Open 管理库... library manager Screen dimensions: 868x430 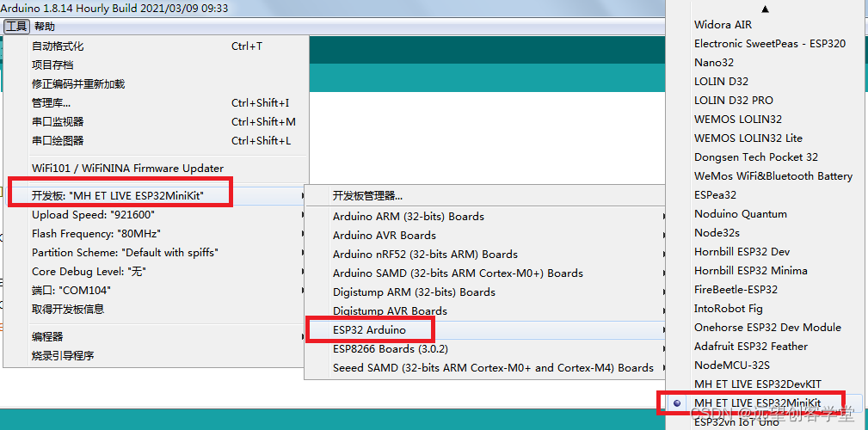coord(156,103)
